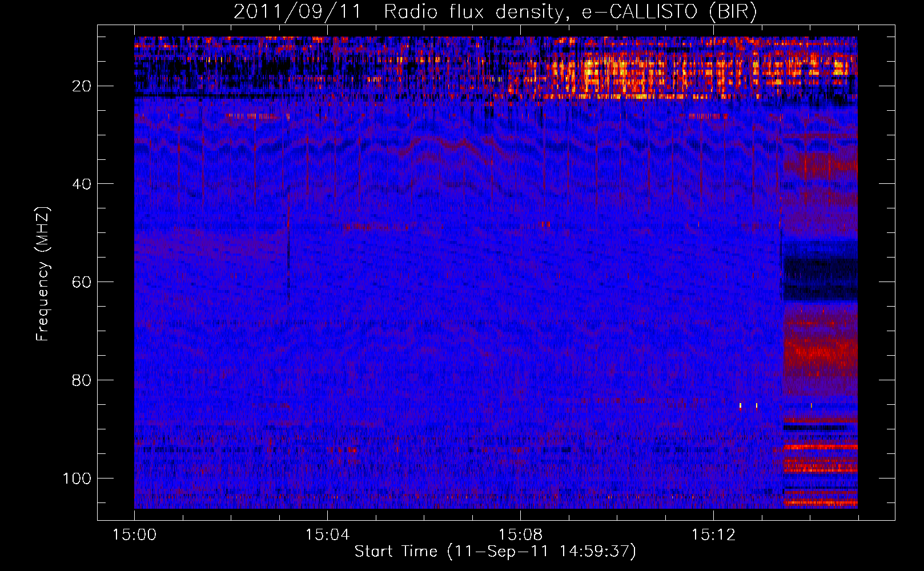The image size is (924, 571).
Task: Click the '15:04' time tick label
Action: point(327,535)
